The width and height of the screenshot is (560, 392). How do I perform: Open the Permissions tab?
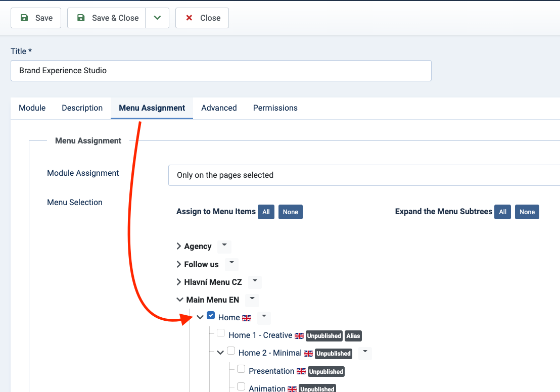tap(275, 108)
